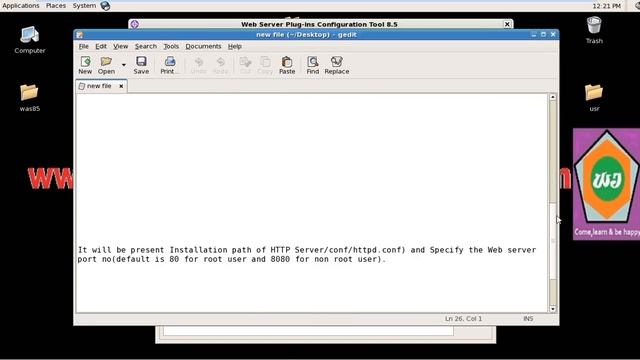Viewport: 640px width, 360px height.
Task: Open Find search tool
Action: pyautogui.click(x=313, y=65)
